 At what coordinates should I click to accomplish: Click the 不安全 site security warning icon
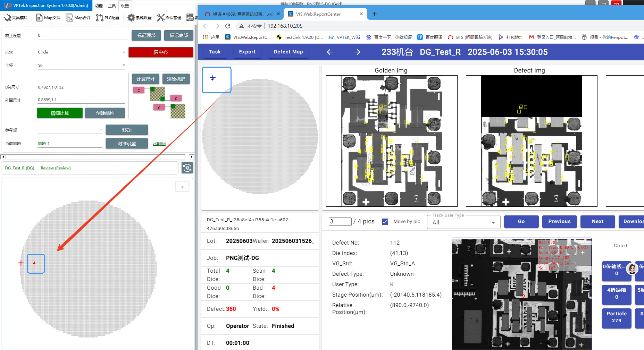pos(242,26)
